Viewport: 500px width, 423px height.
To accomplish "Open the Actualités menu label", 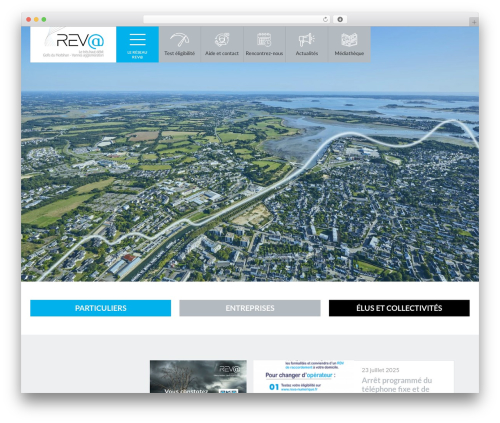I will [x=307, y=53].
